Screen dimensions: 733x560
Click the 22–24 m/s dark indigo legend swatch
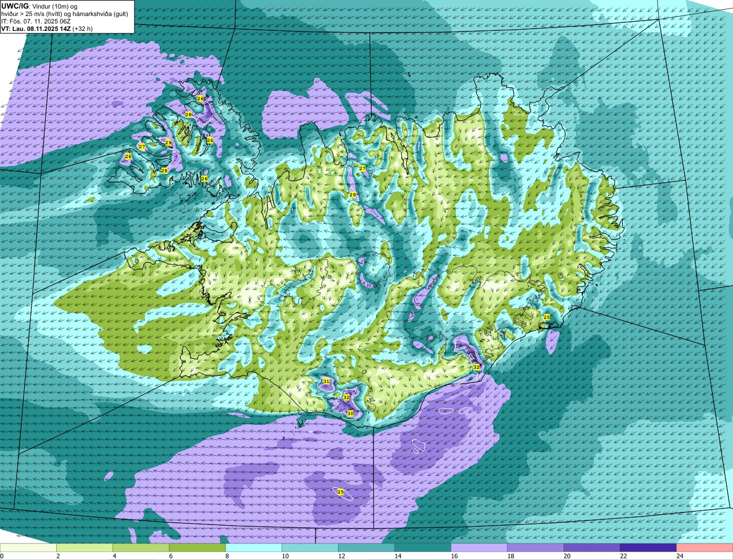(649, 547)
